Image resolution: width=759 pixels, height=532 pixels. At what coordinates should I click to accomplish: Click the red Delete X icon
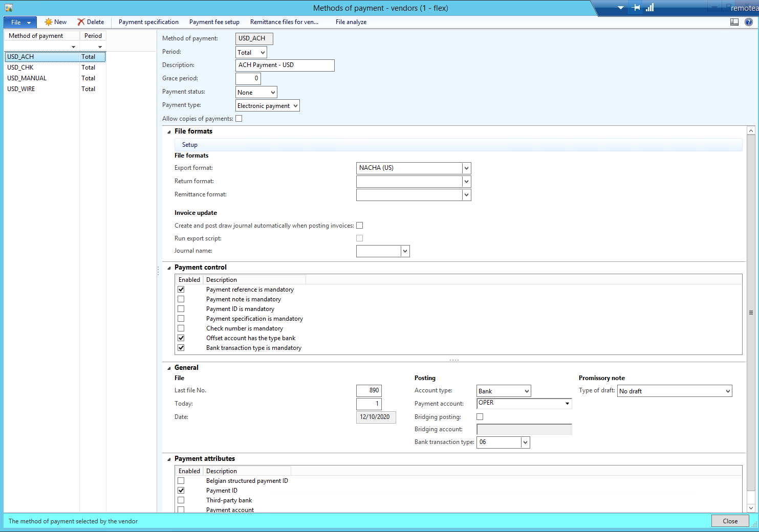pos(81,22)
